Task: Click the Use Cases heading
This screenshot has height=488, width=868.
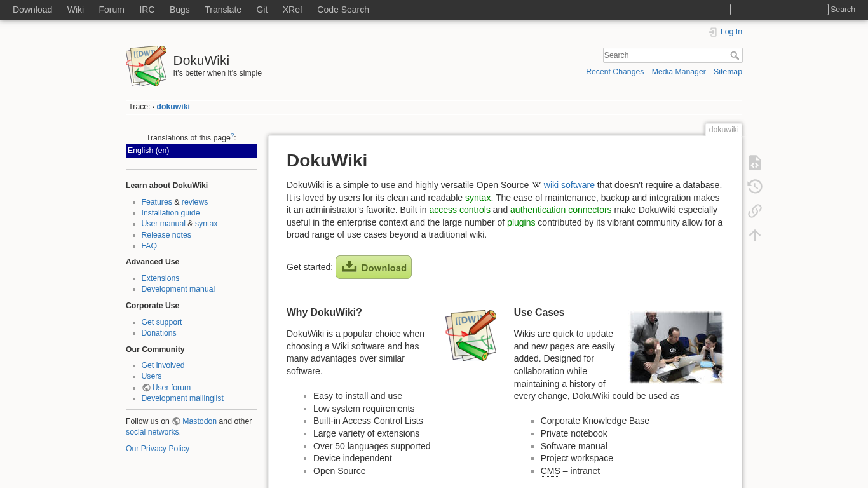Action: [539, 313]
